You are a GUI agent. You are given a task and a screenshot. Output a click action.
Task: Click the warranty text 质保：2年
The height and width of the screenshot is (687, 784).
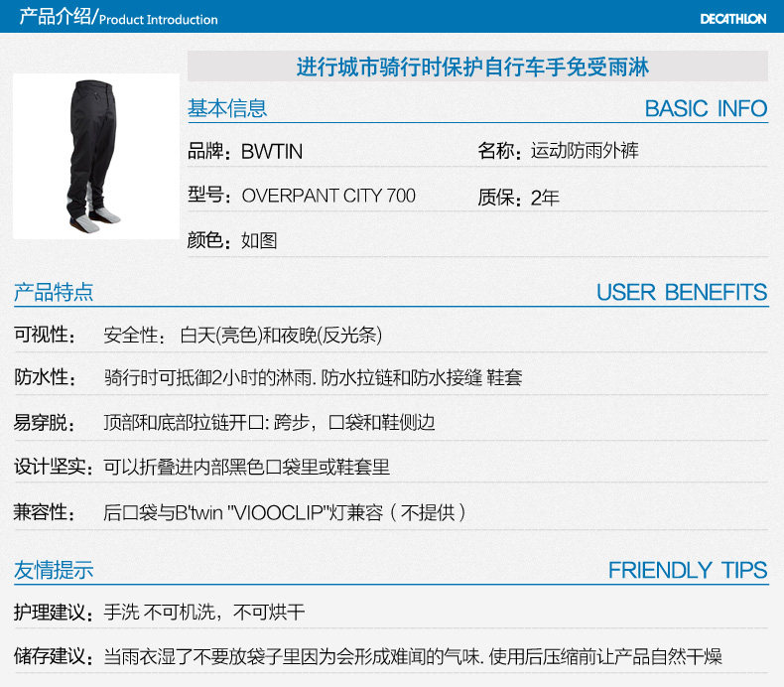click(x=518, y=198)
